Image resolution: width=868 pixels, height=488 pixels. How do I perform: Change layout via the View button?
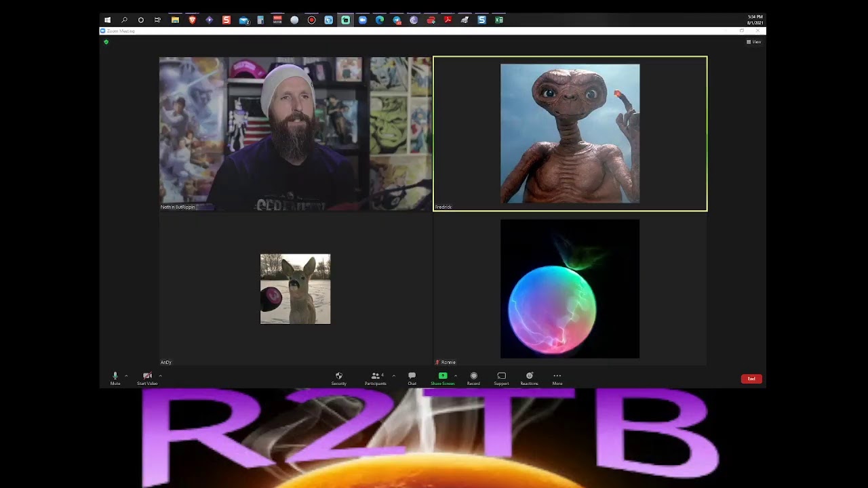point(753,42)
